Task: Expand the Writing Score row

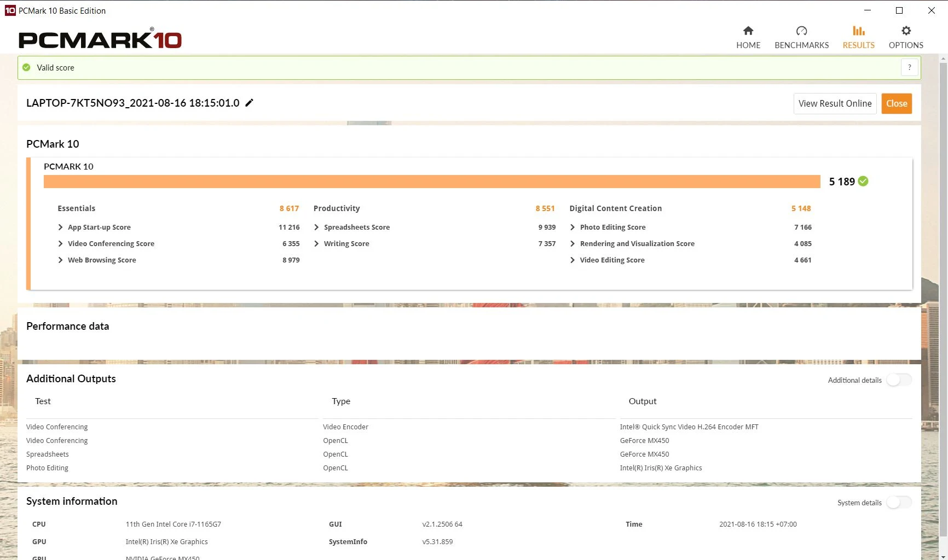Action: 316,243
